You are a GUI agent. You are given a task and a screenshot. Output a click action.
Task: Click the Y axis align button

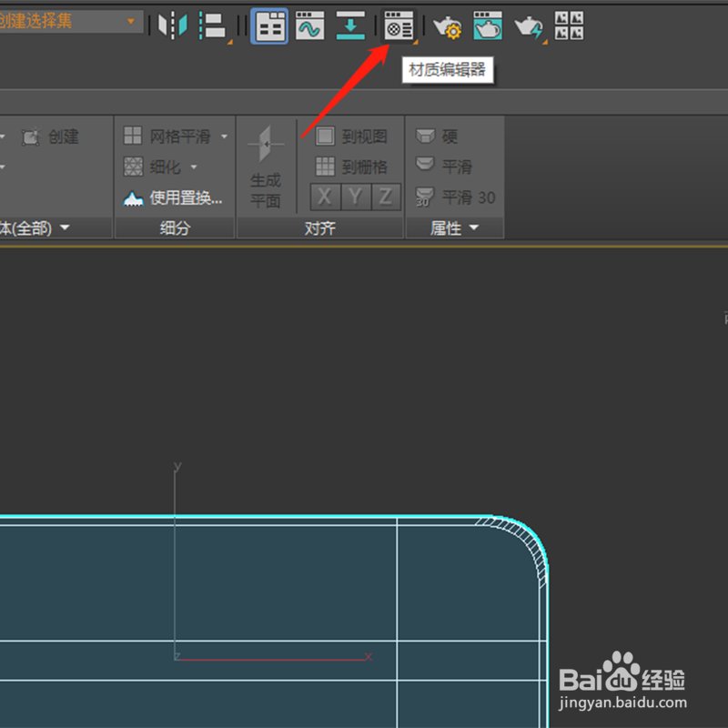pyautogui.click(x=355, y=197)
